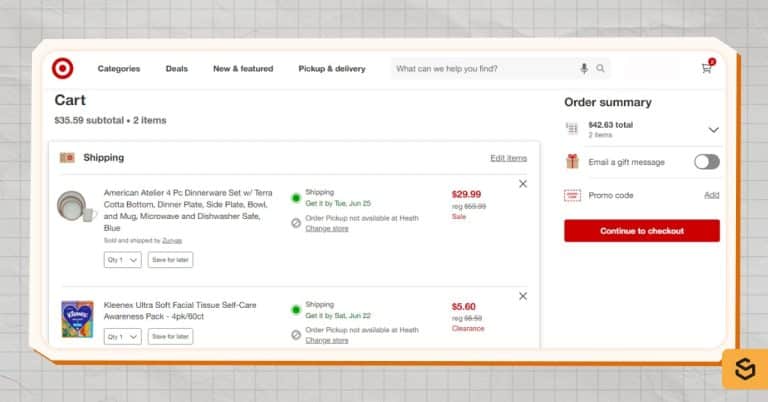This screenshot has width=768, height=402.
Task: Open the Kleenex tissue pack thumbnail image
Action: point(77,319)
